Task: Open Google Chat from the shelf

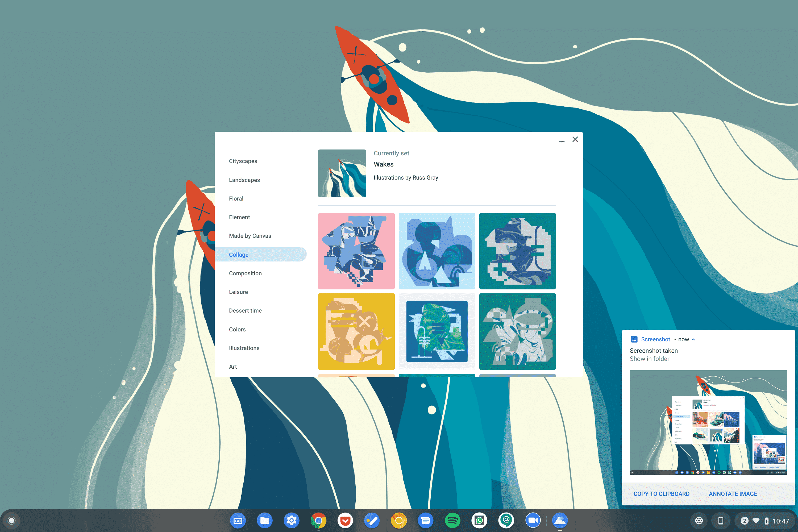Action: tap(506, 520)
